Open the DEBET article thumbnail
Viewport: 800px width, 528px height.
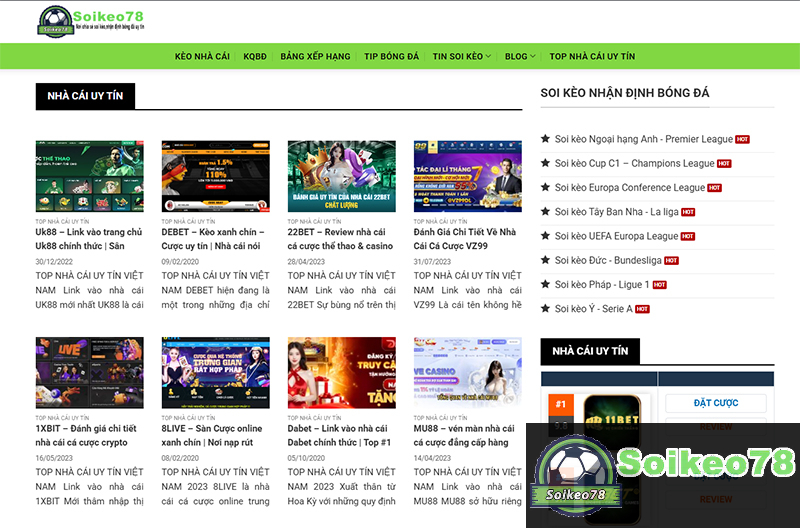(215, 176)
